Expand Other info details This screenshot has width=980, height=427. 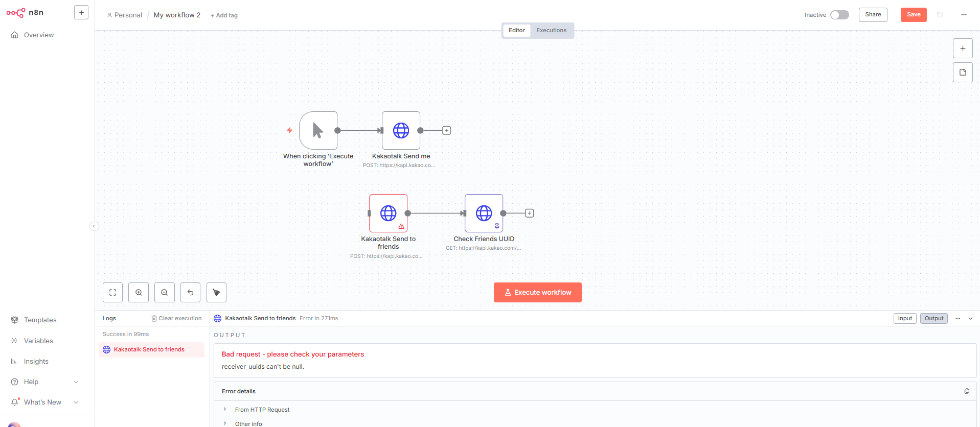point(248,423)
